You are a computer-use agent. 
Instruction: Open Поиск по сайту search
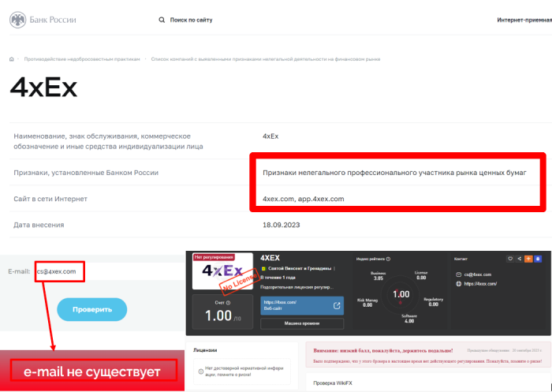191,20
